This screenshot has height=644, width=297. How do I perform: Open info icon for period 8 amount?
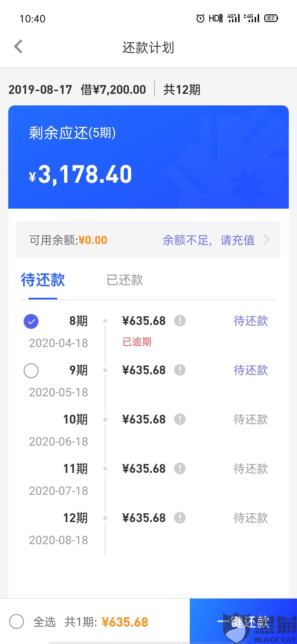pyautogui.click(x=180, y=321)
